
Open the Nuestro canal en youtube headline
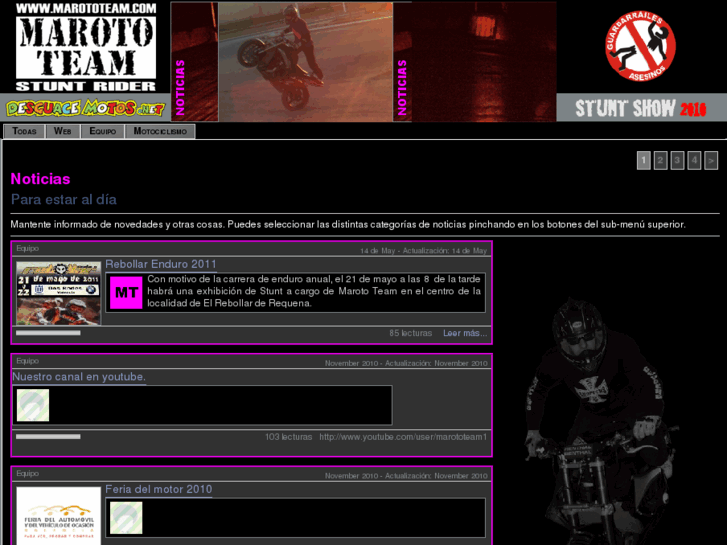(x=79, y=377)
